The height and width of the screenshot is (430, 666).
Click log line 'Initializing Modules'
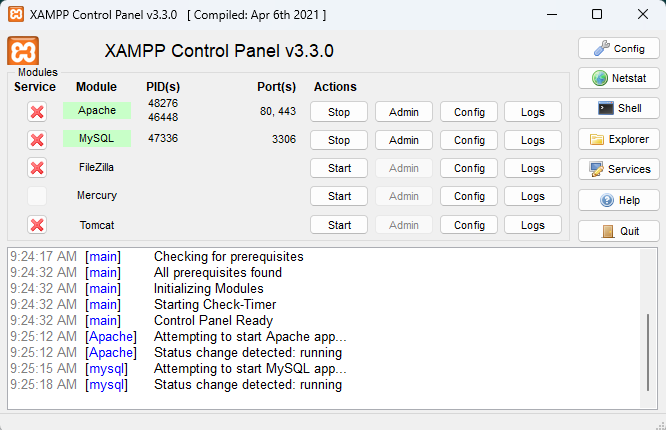[209, 289]
